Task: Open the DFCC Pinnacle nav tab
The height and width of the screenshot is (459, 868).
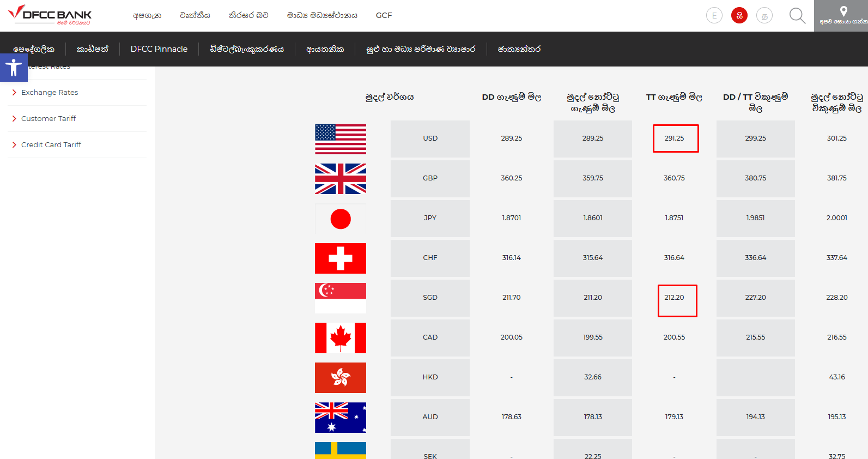Action: tap(159, 49)
